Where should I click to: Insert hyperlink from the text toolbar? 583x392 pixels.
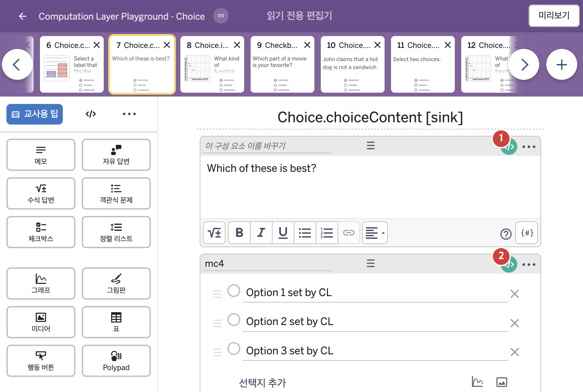coord(349,233)
